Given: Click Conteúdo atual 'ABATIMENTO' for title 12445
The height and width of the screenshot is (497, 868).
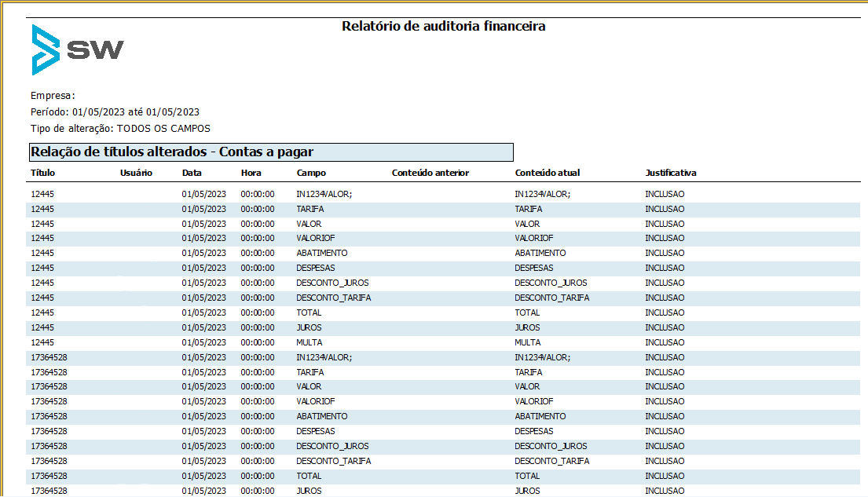Looking at the screenshot, I should (x=540, y=253).
